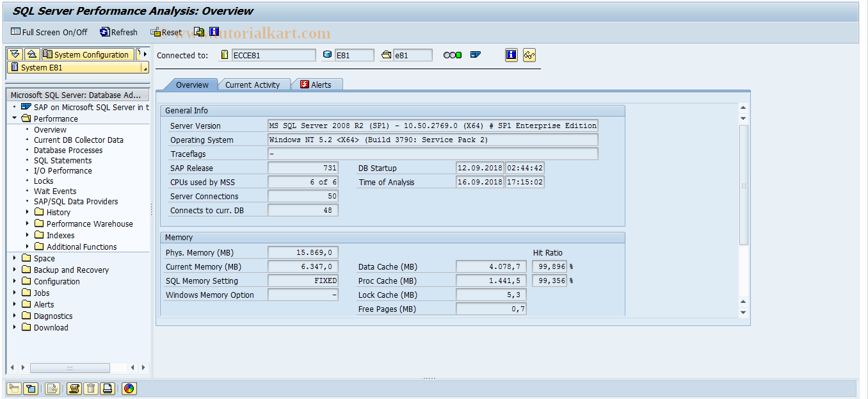Click the export icon next to Reset
Image resolution: width=868 pixels, height=399 pixels.
[200, 31]
